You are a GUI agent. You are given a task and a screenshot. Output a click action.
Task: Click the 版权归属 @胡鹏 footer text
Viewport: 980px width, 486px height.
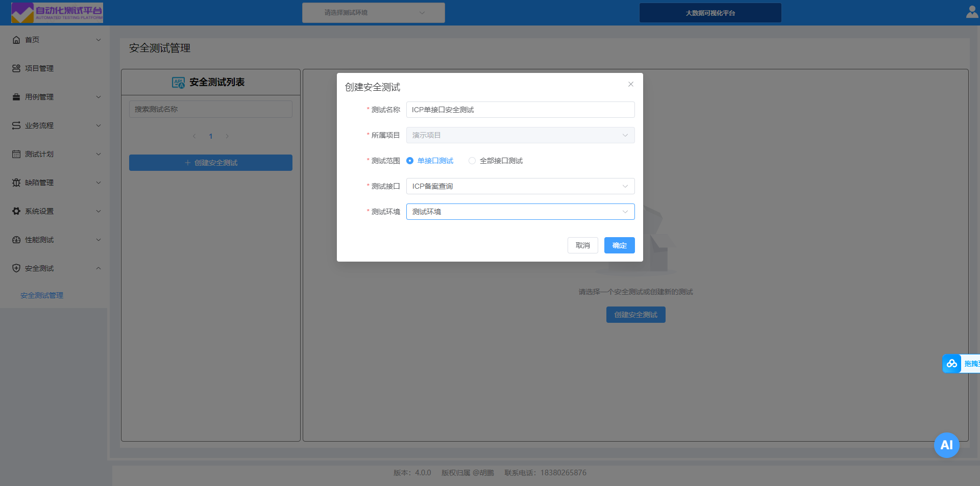tap(468, 473)
